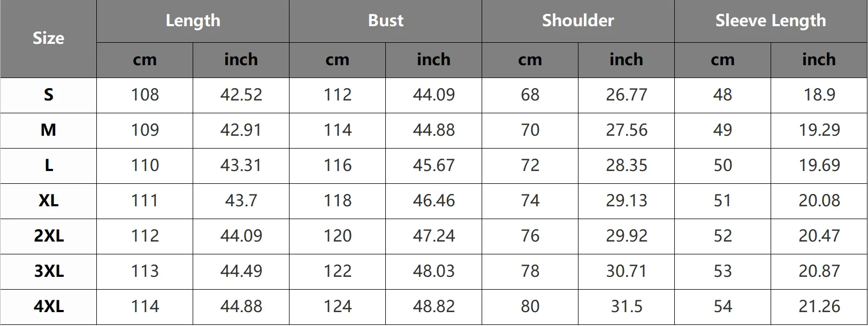Viewport: 868px width, 326px height.
Task: Select the 118 cm bust cell
Action: click(337, 201)
